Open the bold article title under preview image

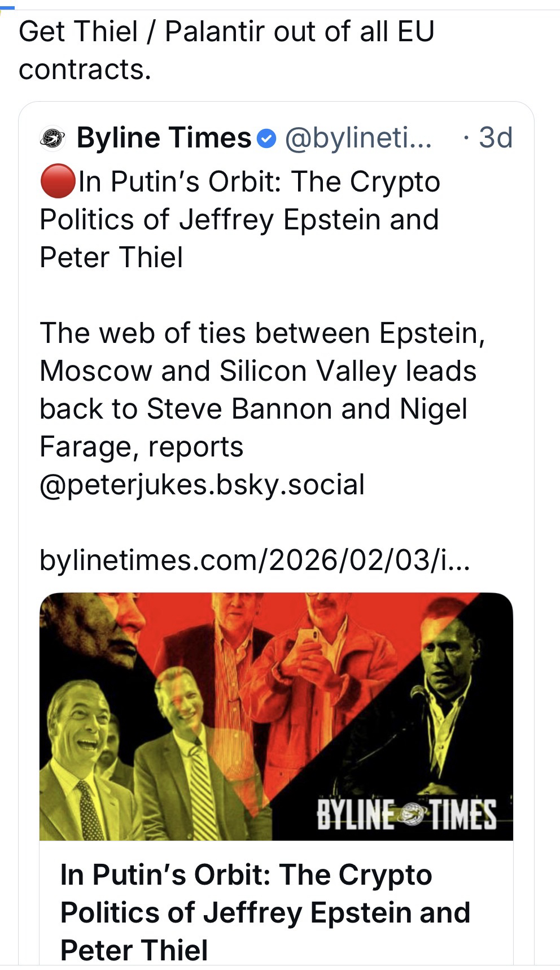pyautogui.click(x=265, y=912)
